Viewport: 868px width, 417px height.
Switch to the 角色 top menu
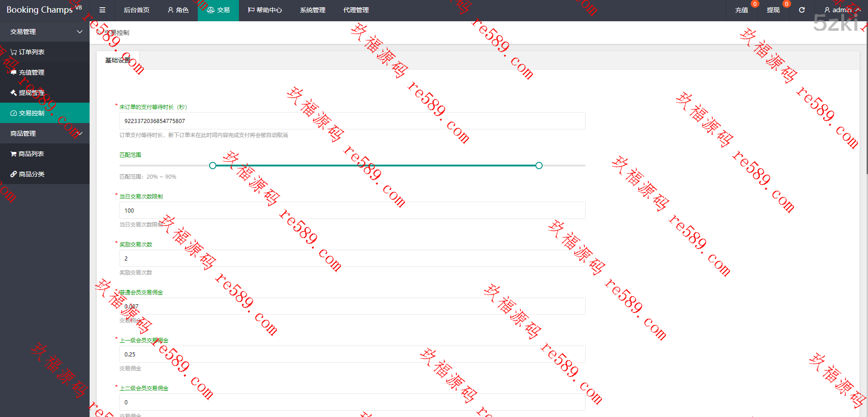tap(178, 10)
